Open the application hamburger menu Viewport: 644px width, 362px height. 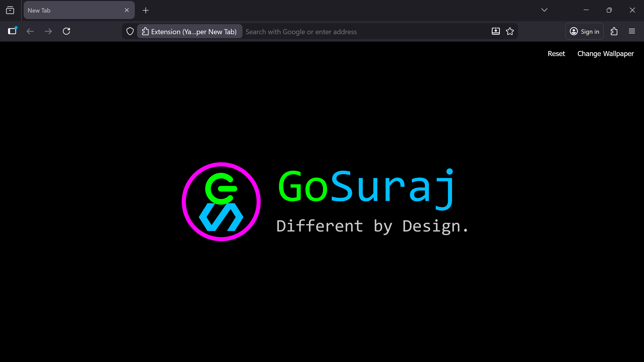click(x=632, y=31)
